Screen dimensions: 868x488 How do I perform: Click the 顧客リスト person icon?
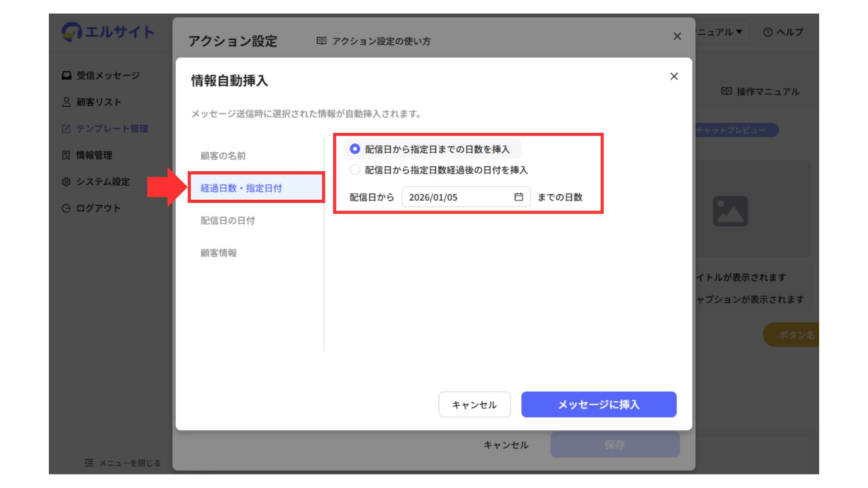click(66, 102)
